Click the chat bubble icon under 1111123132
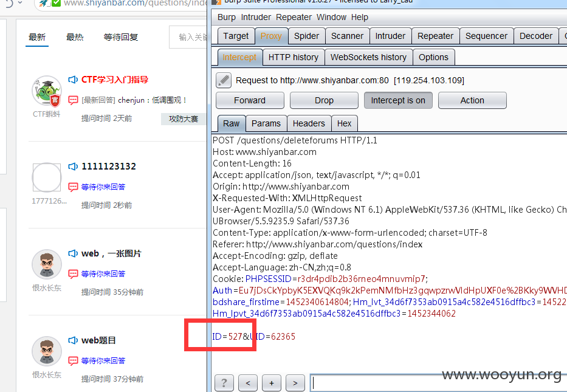 73,187
